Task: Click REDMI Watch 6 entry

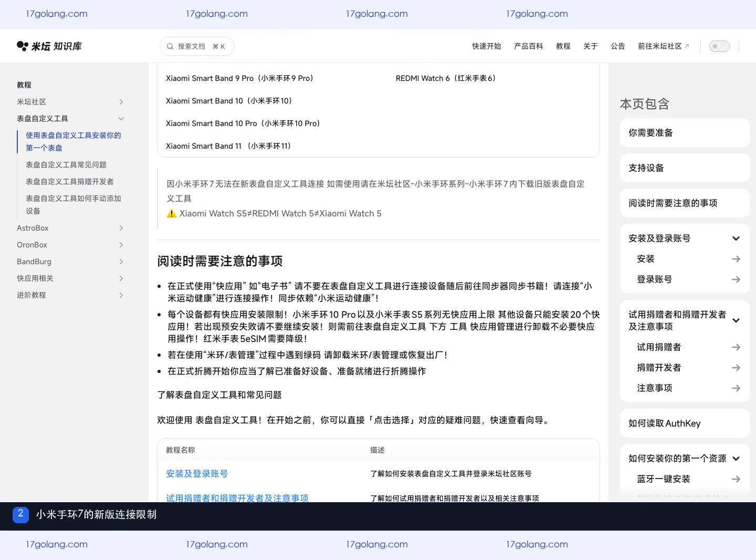Action: point(446,78)
